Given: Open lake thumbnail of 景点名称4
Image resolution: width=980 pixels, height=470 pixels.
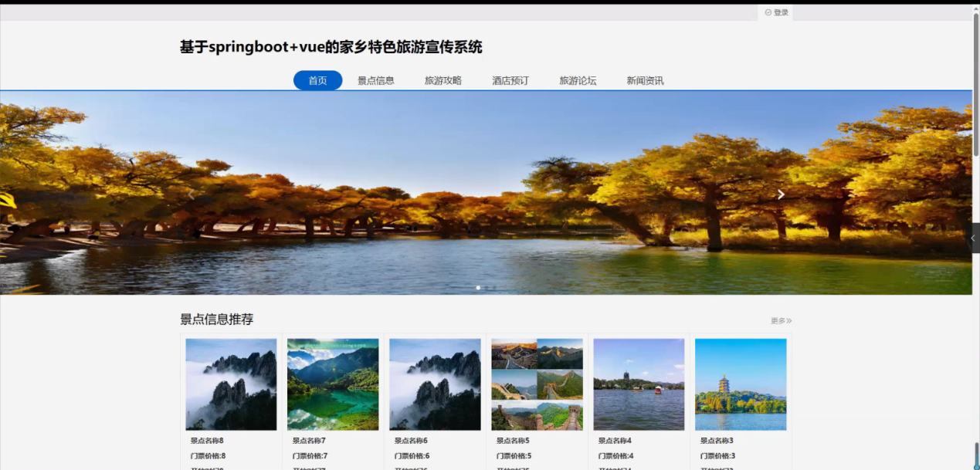Looking at the screenshot, I should point(639,384).
